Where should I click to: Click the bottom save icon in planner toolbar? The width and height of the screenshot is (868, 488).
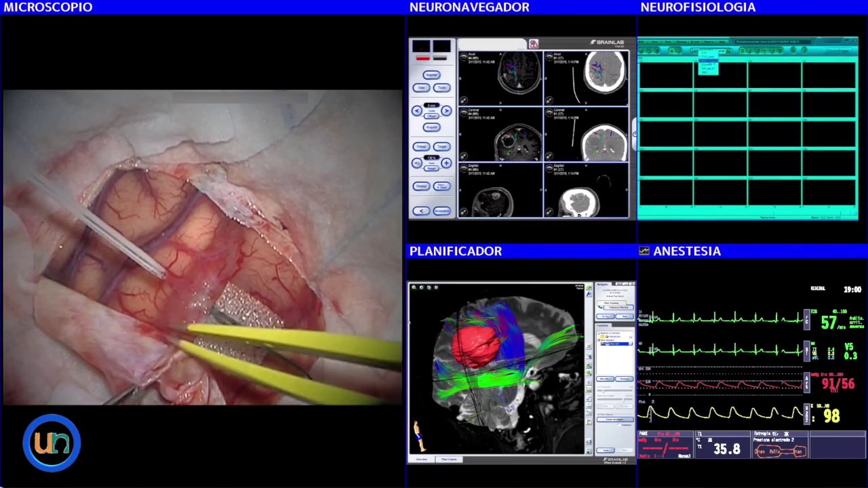589,451
